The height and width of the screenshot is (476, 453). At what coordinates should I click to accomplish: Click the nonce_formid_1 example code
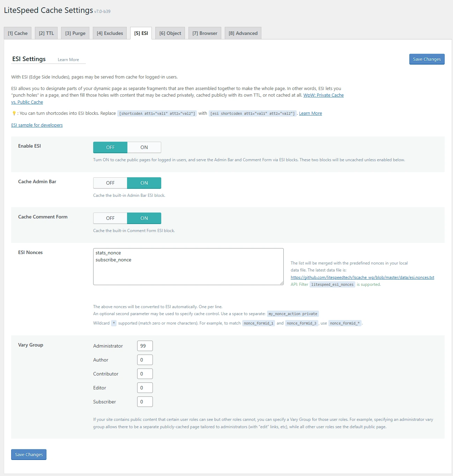(x=259, y=323)
